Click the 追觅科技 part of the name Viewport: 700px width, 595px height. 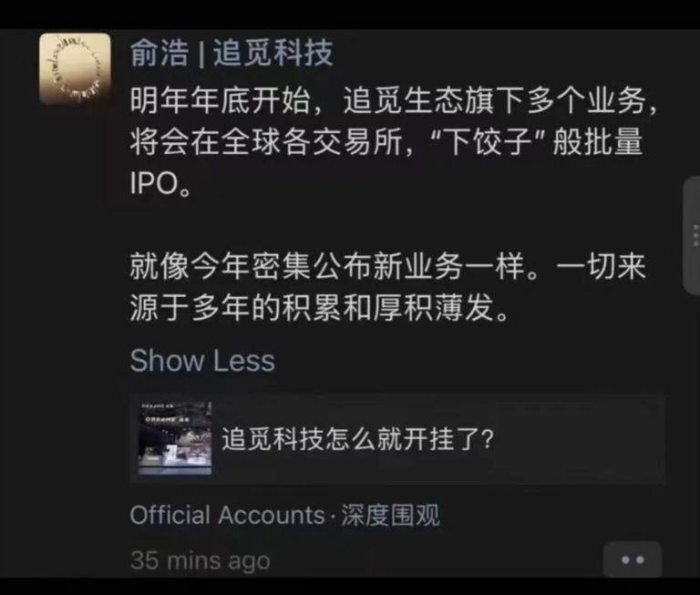point(273,53)
